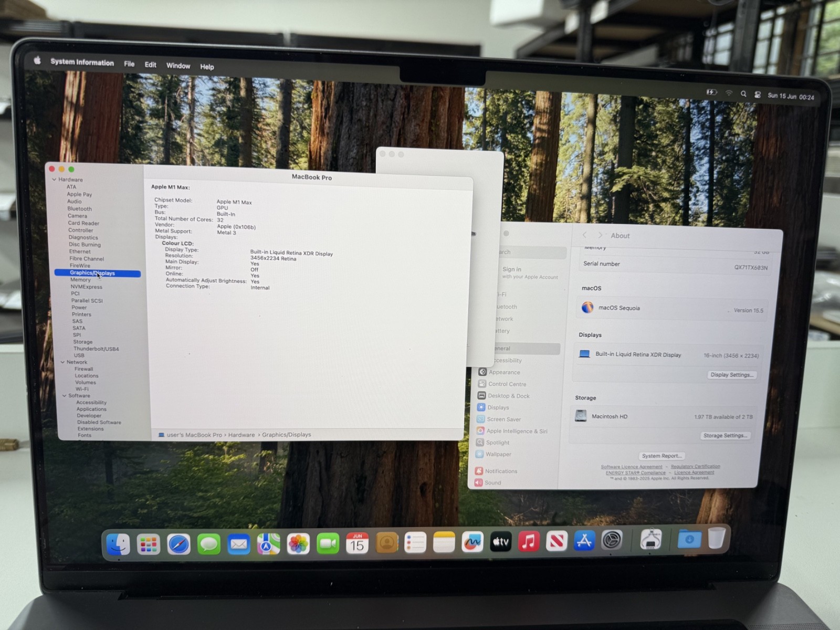Image resolution: width=840 pixels, height=630 pixels.
Task: Open Notes app in the Dock
Action: pyautogui.click(x=444, y=542)
